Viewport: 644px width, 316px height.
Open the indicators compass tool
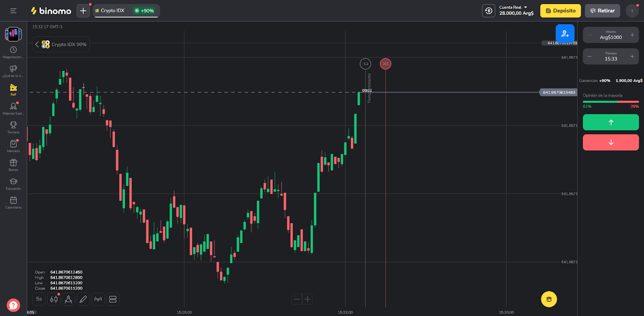point(68,299)
